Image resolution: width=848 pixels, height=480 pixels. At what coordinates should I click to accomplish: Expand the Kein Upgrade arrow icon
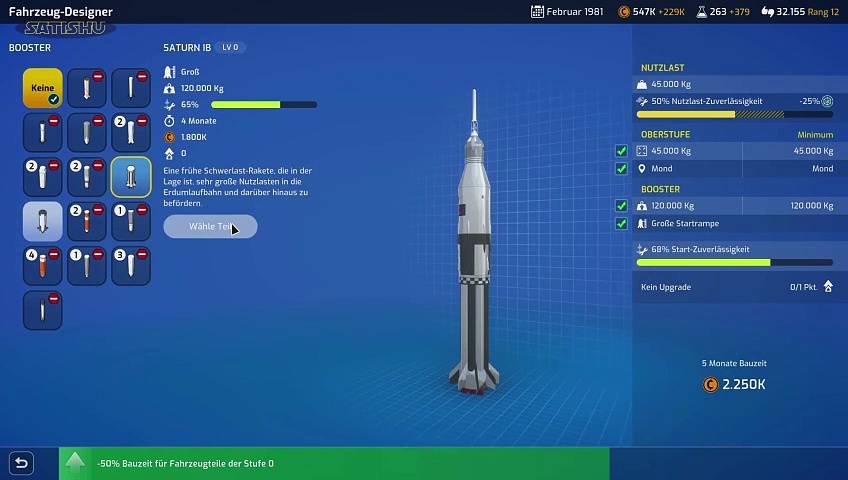[x=827, y=287]
